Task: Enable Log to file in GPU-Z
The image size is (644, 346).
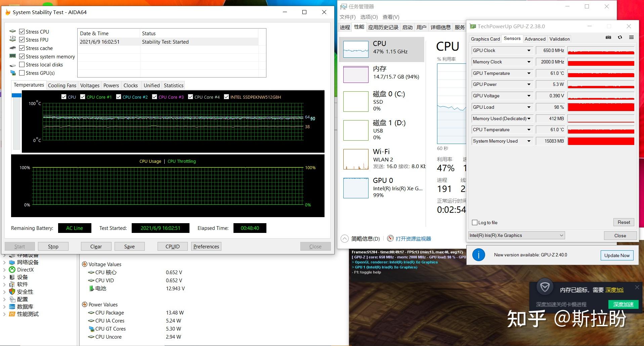Action: click(x=475, y=223)
